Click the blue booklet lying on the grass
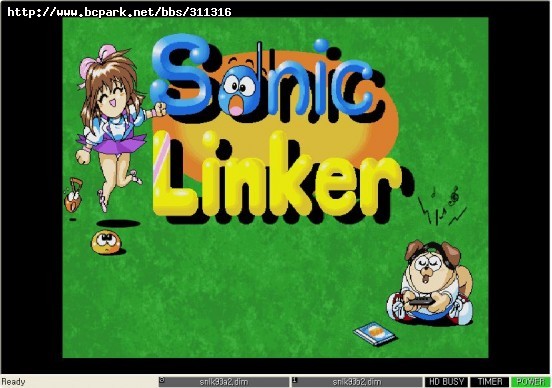The image size is (552, 388). click(375, 333)
